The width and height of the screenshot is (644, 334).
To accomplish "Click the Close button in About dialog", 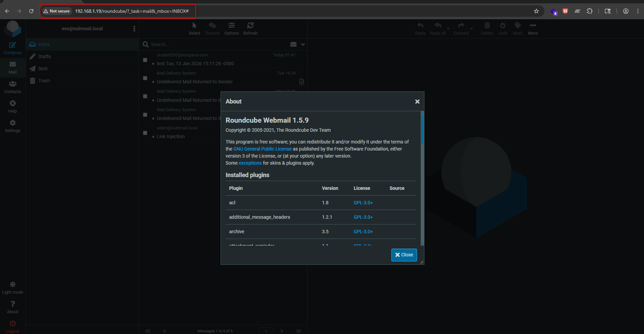I will coord(404,255).
